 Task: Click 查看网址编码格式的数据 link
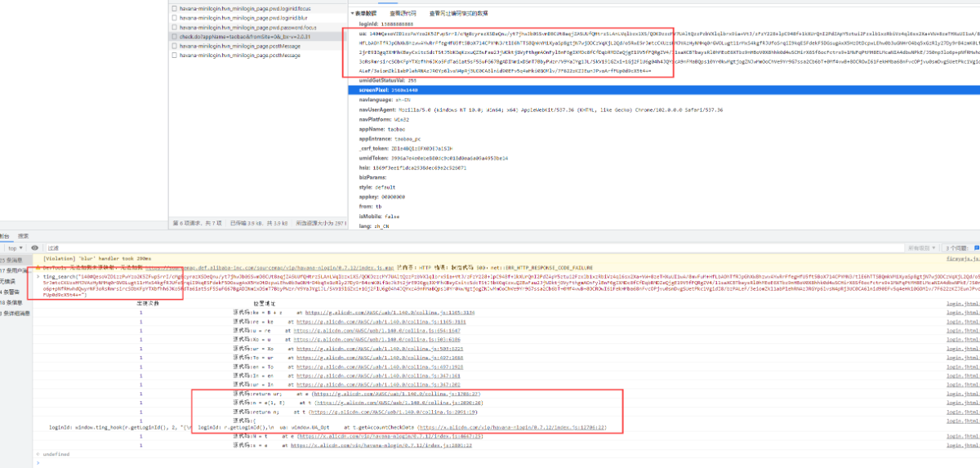460,14
